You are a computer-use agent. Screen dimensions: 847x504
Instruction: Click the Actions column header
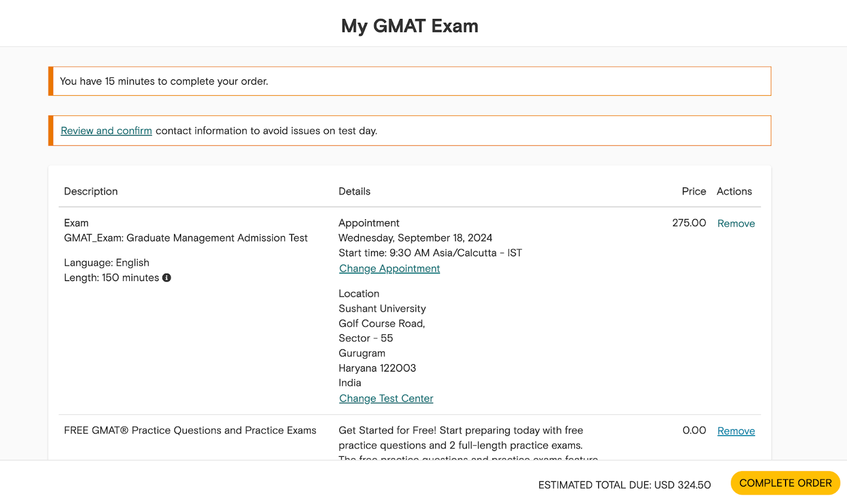pos(734,192)
